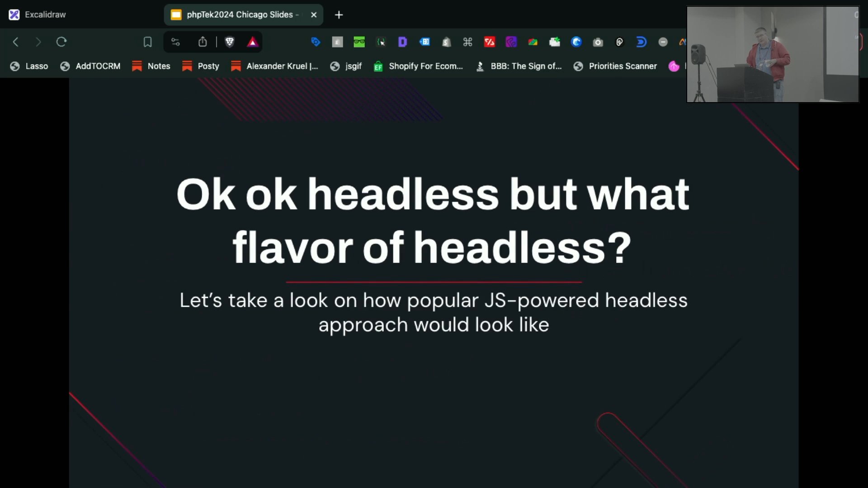The height and width of the screenshot is (488, 868).
Task: Click the green glasses extension icon
Action: click(x=359, y=42)
